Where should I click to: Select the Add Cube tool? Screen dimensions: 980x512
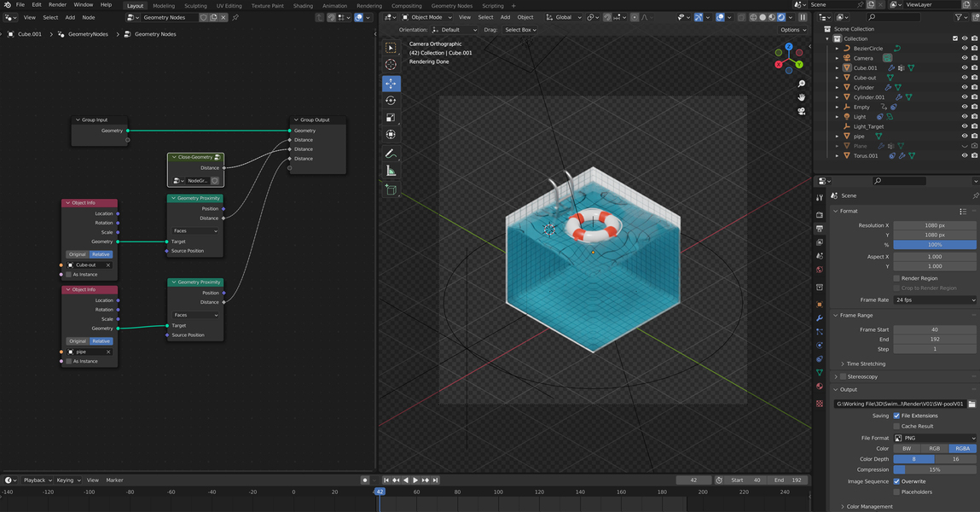pos(391,189)
